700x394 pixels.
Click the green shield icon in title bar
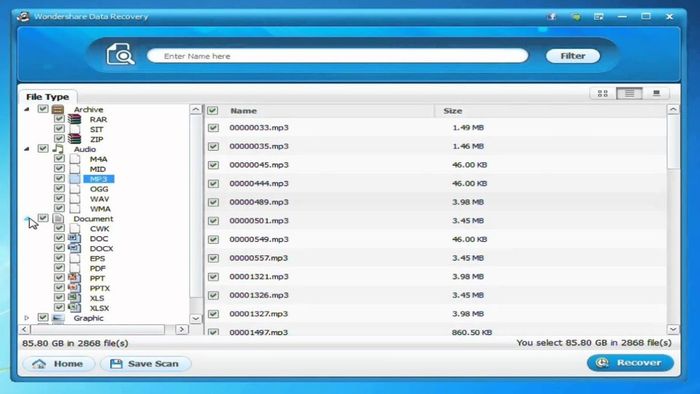[576, 17]
